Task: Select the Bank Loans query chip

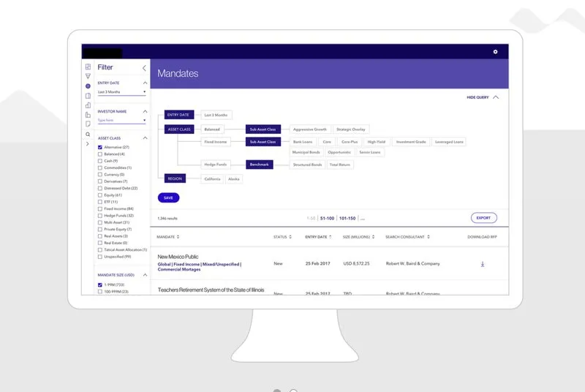Action: [303, 142]
